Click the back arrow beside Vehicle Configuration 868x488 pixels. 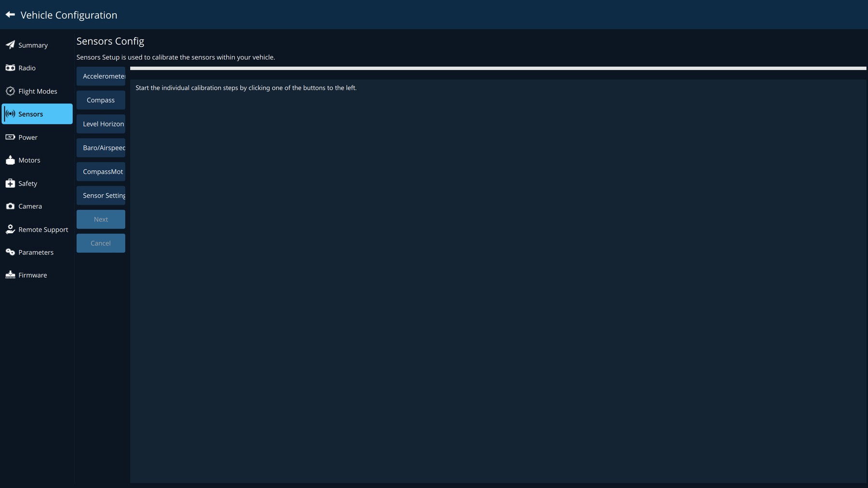pyautogui.click(x=10, y=14)
